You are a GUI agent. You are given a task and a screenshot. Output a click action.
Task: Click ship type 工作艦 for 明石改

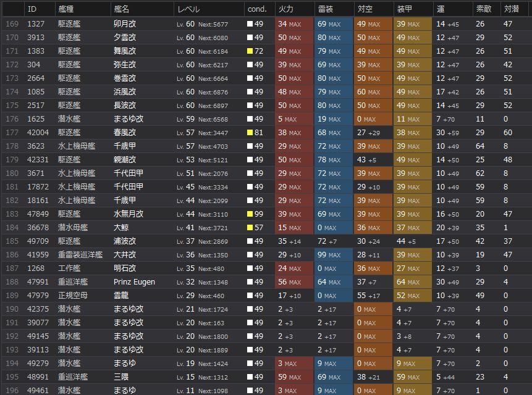click(69, 268)
